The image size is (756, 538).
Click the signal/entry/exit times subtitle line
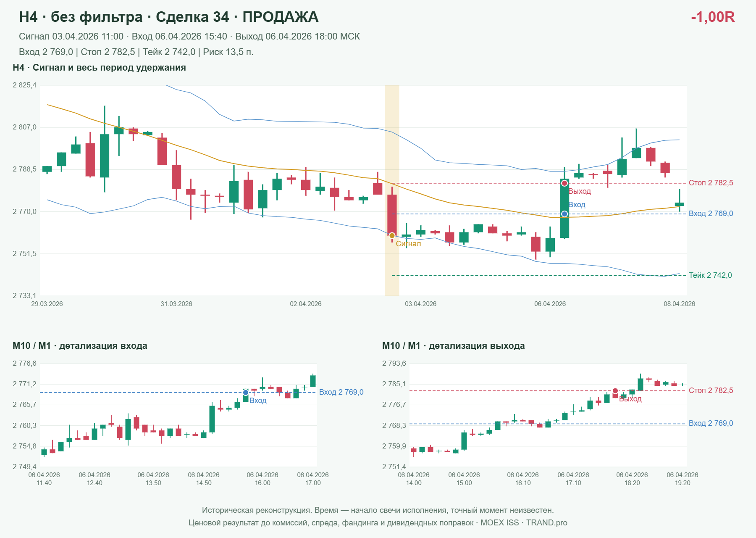[189, 37]
